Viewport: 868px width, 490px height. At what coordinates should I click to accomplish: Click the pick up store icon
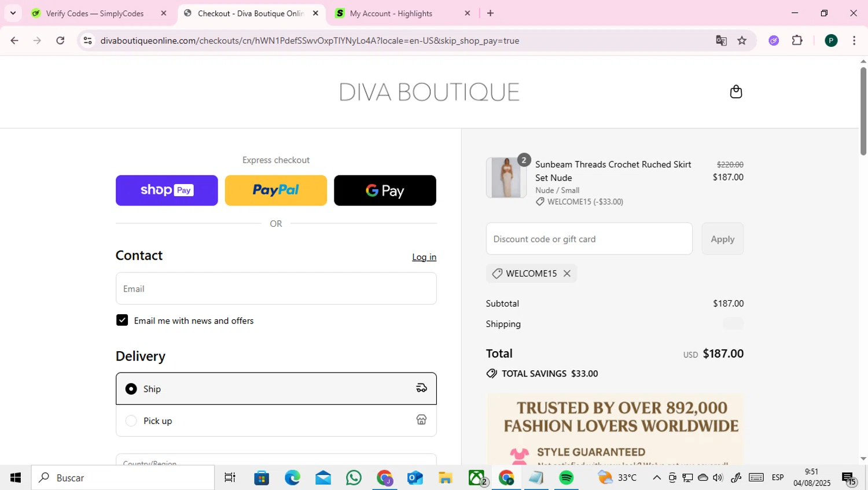(421, 420)
